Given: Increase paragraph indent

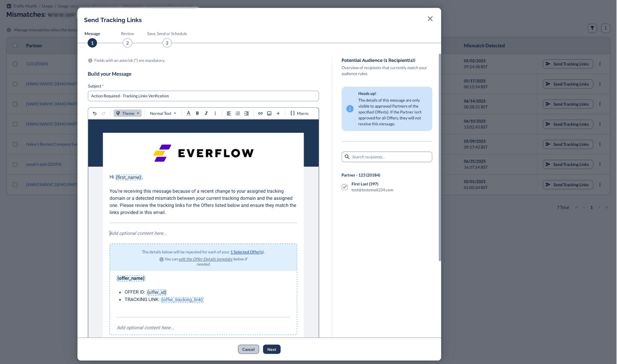Looking at the screenshot, I should pos(246,114).
